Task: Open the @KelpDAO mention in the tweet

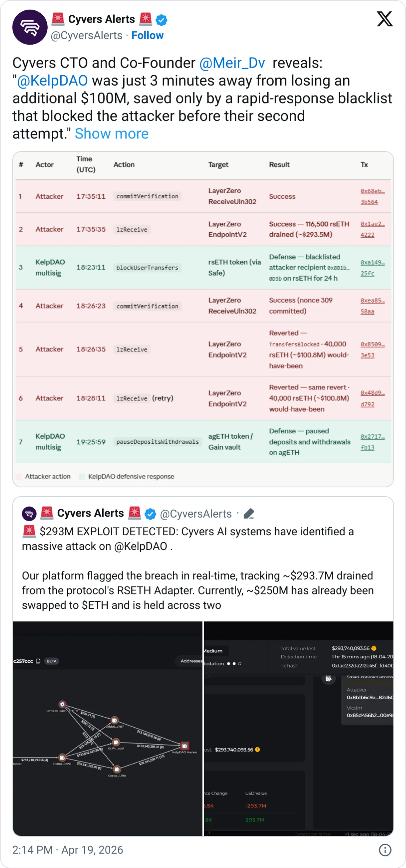Action: [x=52, y=81]
